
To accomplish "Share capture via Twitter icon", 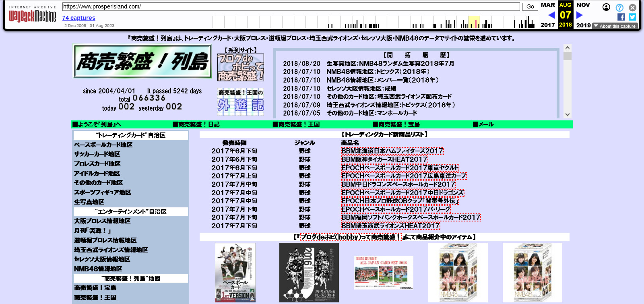I will [x=632, y=17].
